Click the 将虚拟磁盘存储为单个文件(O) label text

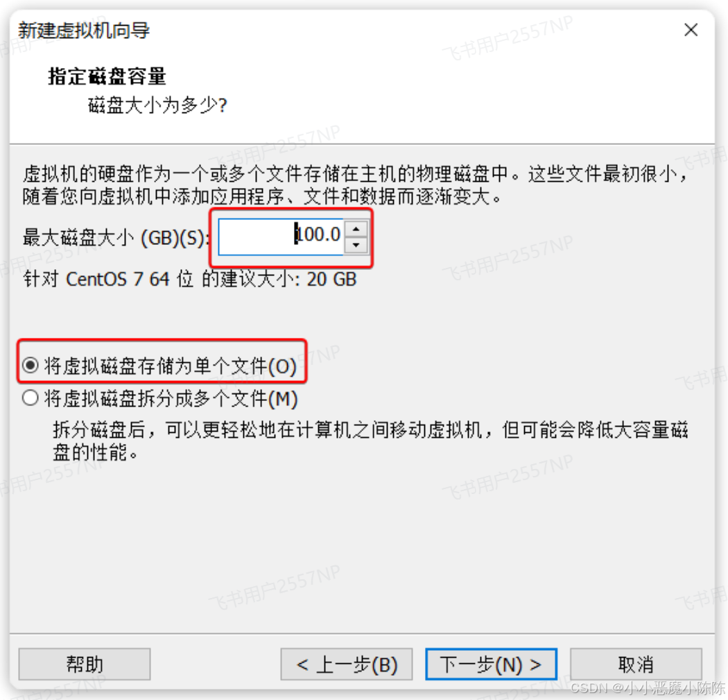171,366
